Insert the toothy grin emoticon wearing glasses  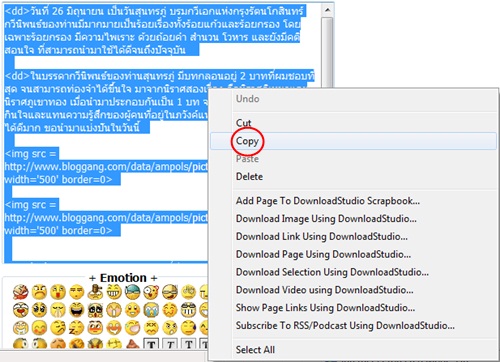188,310
